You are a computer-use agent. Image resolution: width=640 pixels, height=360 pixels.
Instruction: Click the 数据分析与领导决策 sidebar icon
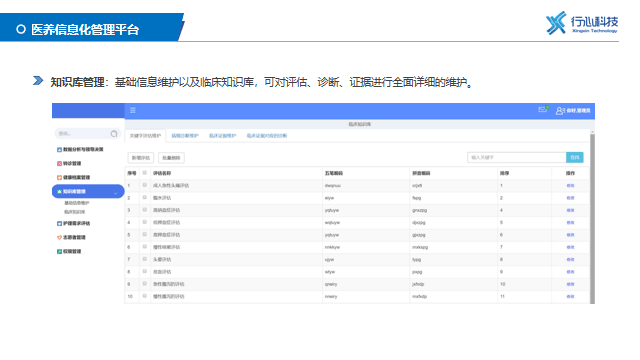click(x=59, y=150)
